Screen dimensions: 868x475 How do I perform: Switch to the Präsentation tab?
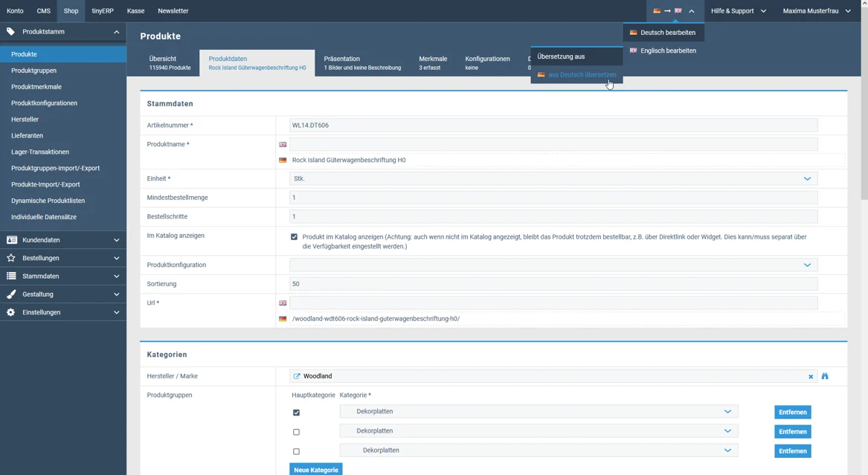tap(362, 62)
